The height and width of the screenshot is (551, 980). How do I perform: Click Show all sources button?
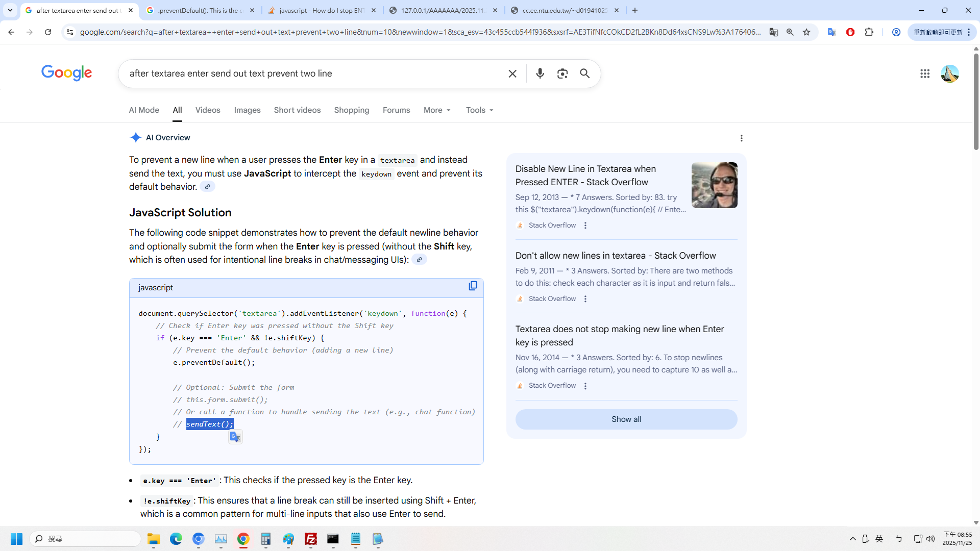point(626,419)
